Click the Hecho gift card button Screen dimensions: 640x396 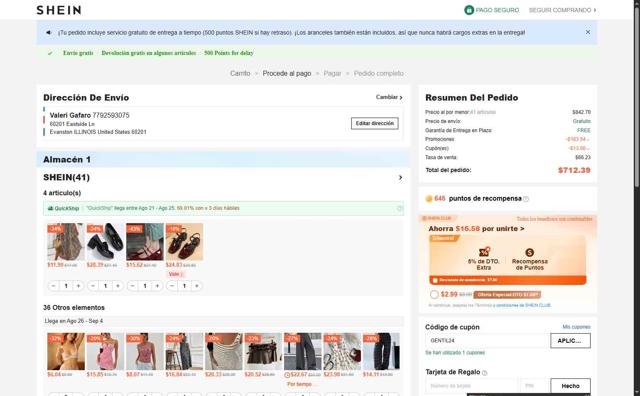(x=570, y=386)
